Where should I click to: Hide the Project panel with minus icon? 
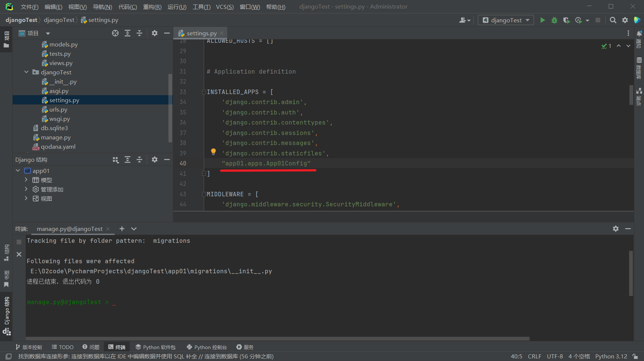click(x=167, y=33)
